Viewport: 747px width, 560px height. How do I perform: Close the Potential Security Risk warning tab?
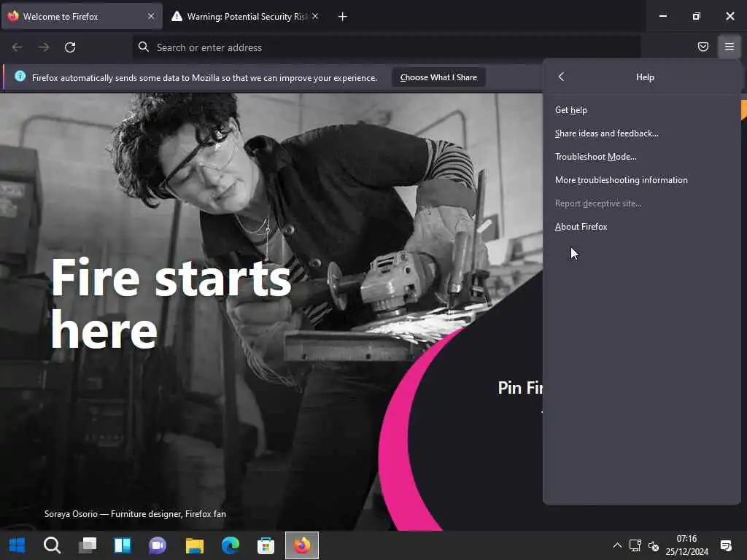315,16
